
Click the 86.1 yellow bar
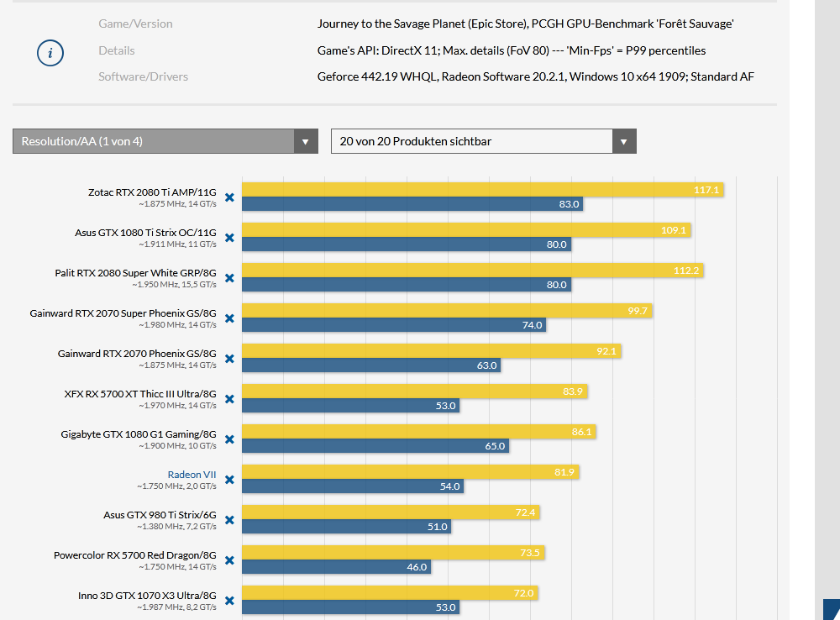click(419, 431)
